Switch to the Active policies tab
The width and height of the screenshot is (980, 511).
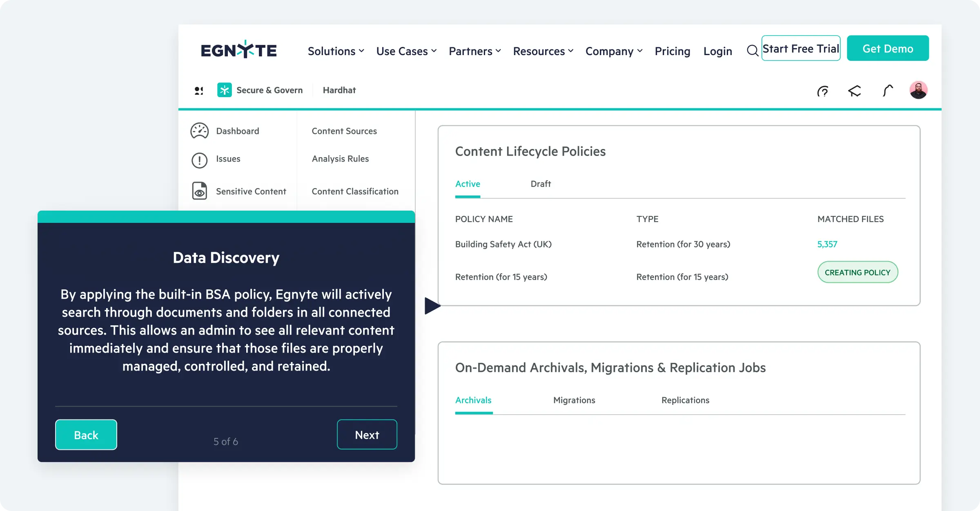(468, 184)
